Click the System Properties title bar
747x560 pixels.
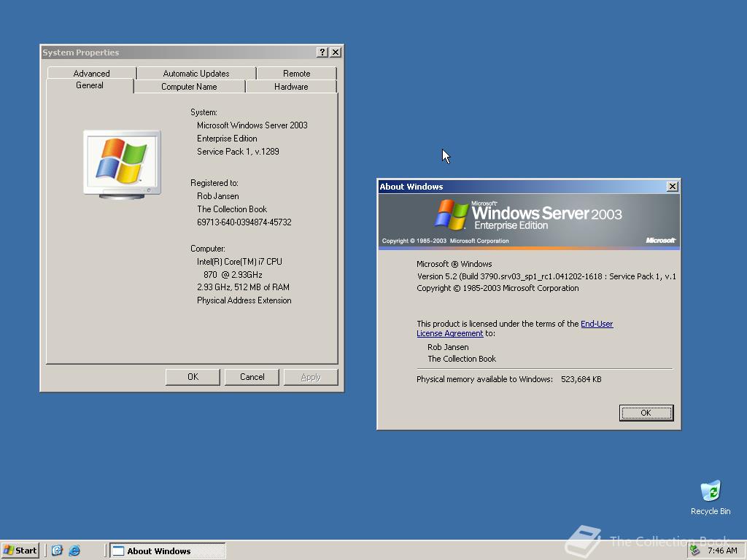[179, 52]
